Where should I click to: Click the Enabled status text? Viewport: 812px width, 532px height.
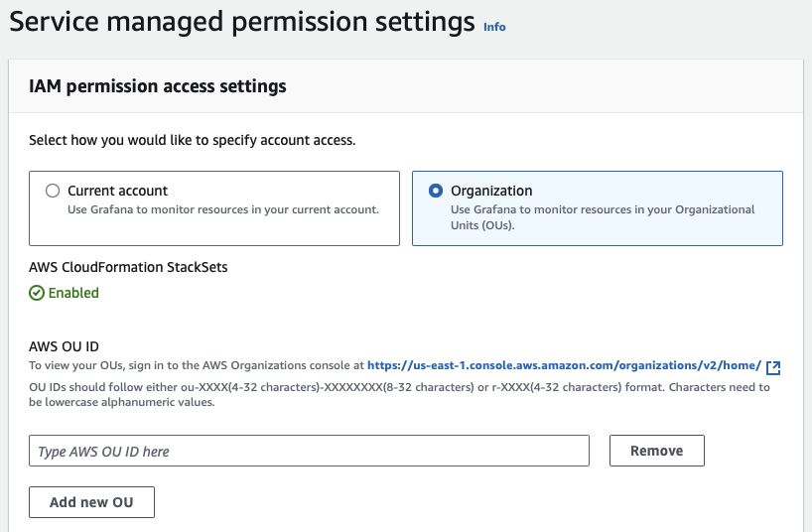[x=74, y=293]
